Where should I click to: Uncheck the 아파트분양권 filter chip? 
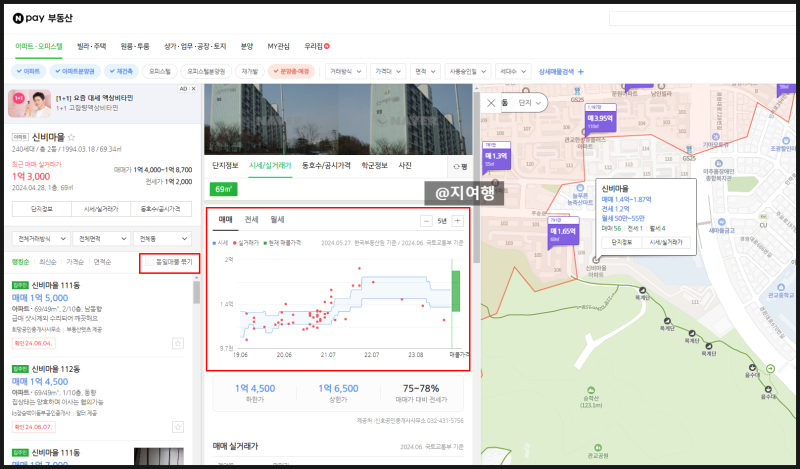(x=75, y=71)
